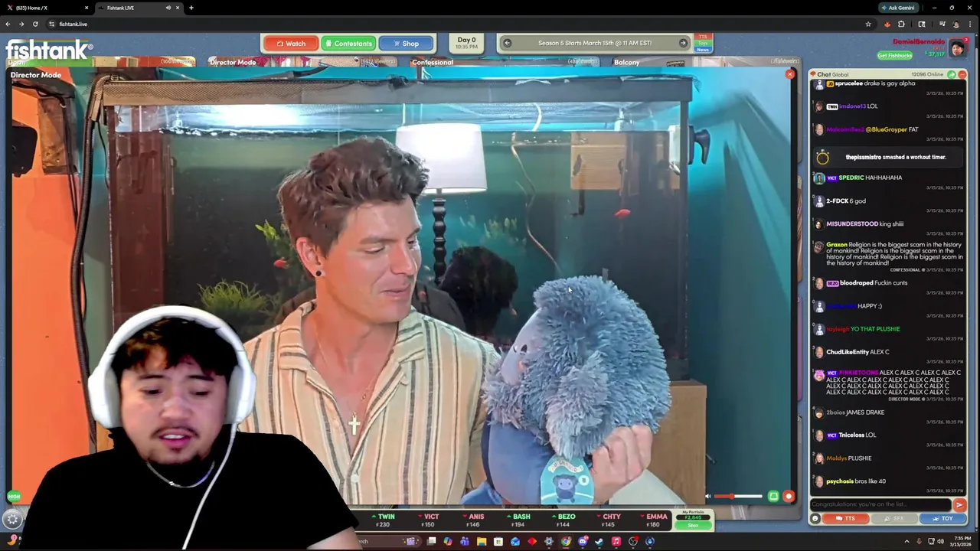The width and height of the screenshot is (980, 551).
Task: Click the red TTS button under chat
Action: coord(844,519)
